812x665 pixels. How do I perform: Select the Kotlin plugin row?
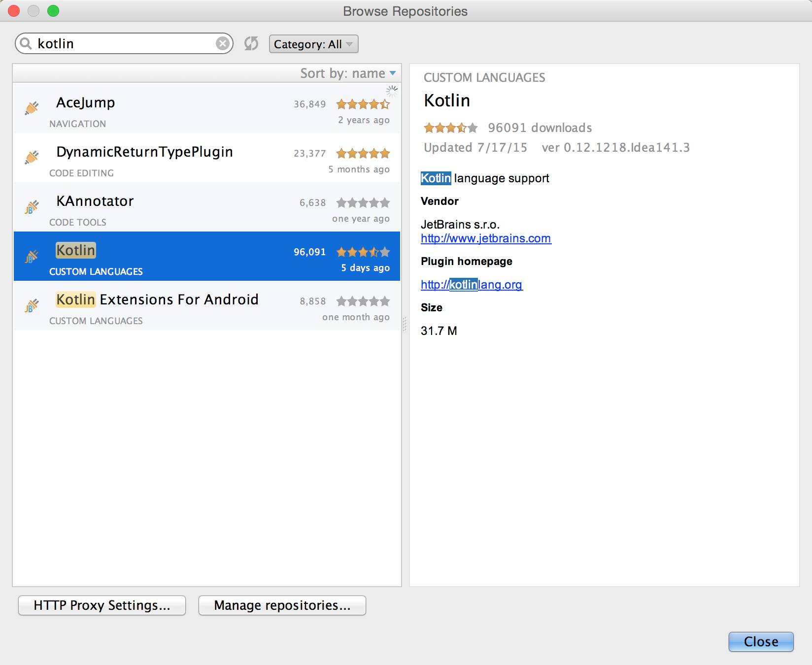(207, 256)
